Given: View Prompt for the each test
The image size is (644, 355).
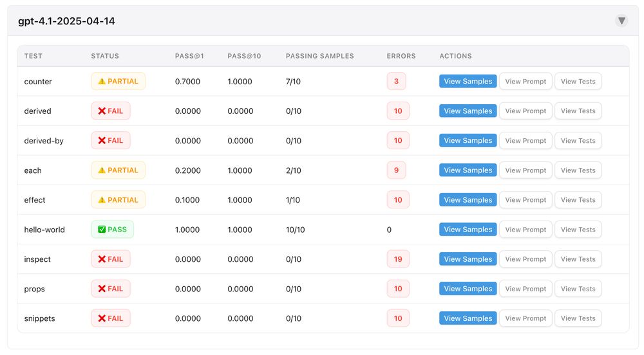Looking at the screenshot, I should [526, 170].
